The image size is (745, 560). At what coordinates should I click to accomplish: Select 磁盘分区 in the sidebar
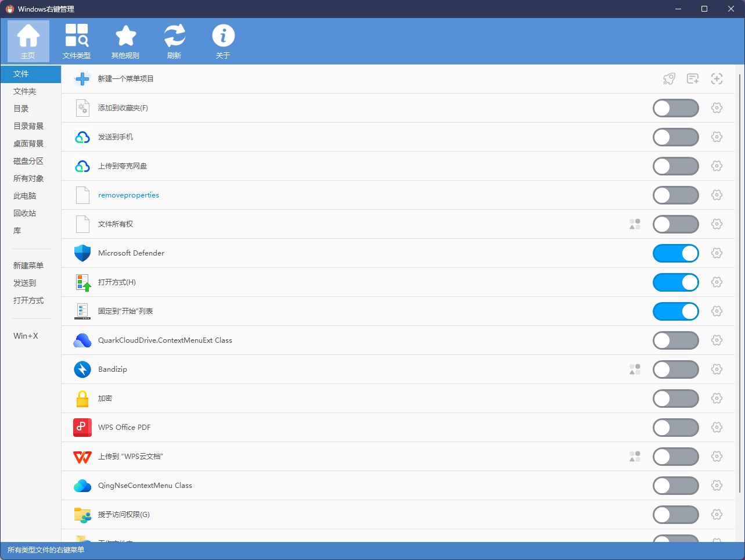pyautogui.click(x=30, y=161)
